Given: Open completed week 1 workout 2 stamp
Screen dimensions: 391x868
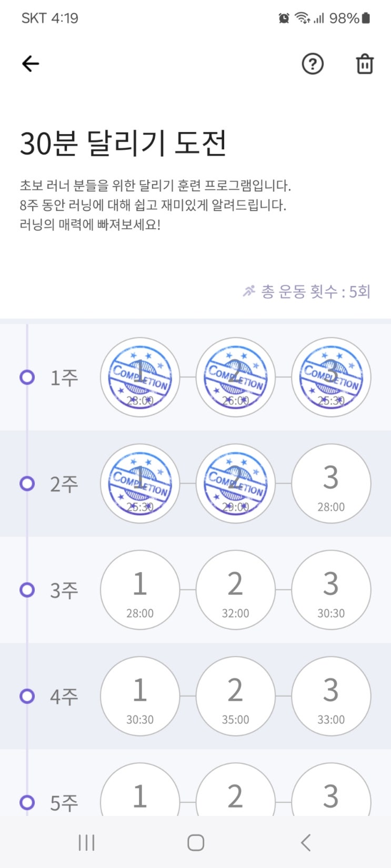Looking at the screenshot, I should [x=235, y=377].
